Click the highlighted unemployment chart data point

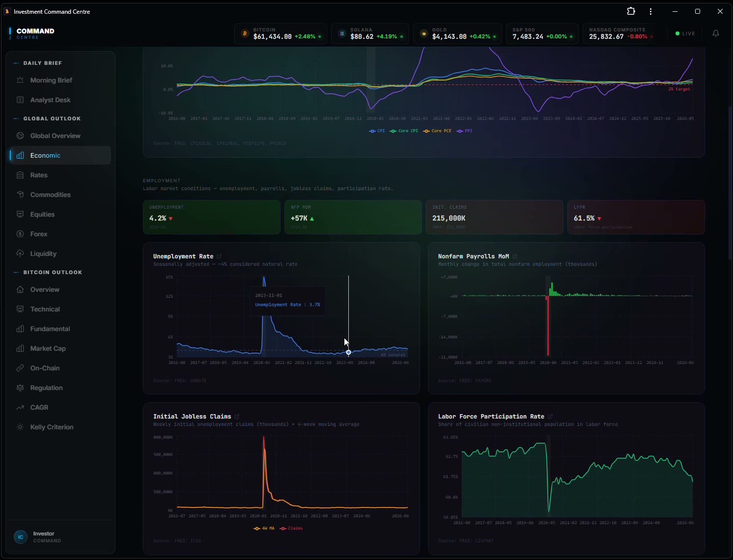point(348,352)
